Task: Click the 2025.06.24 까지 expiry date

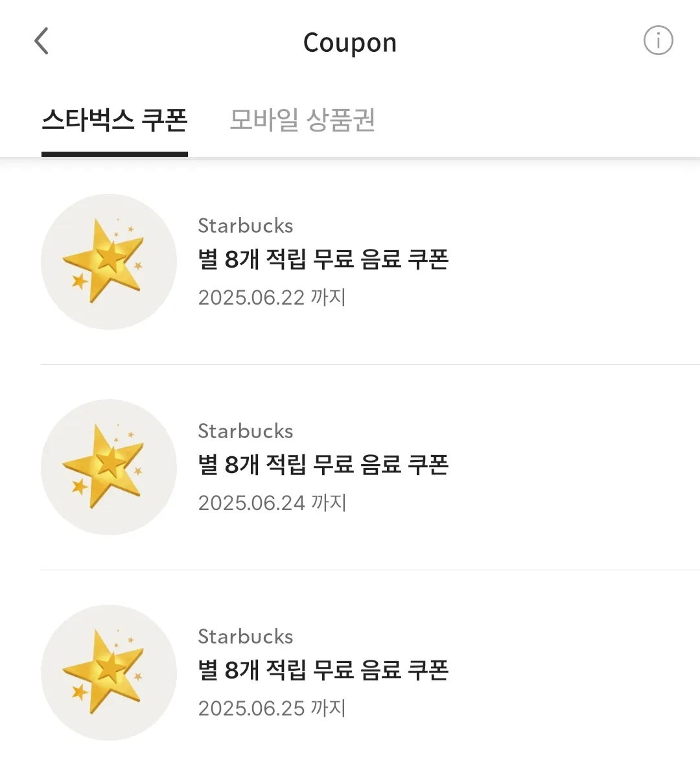Action: click(272, 503)
